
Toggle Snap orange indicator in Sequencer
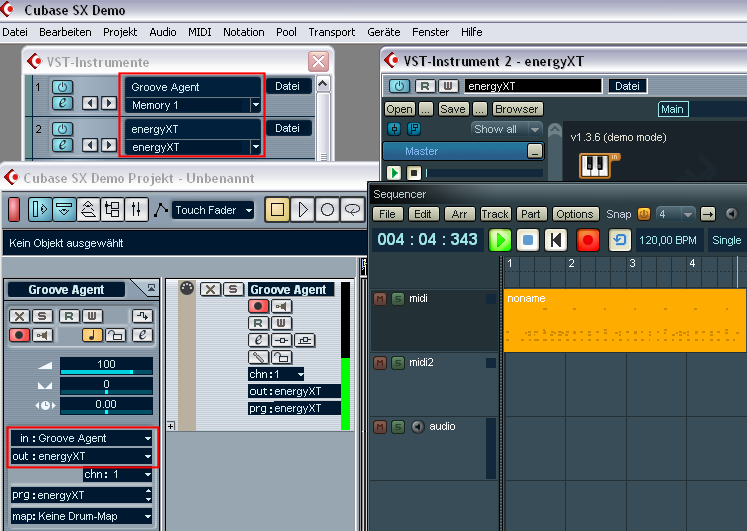click(x=644, y=214)
